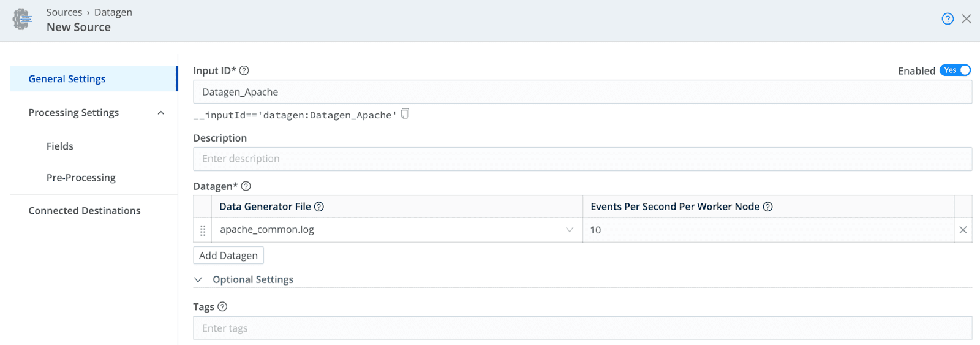
Task: Open the Fields settings page
Action: (x=60, y=146)
